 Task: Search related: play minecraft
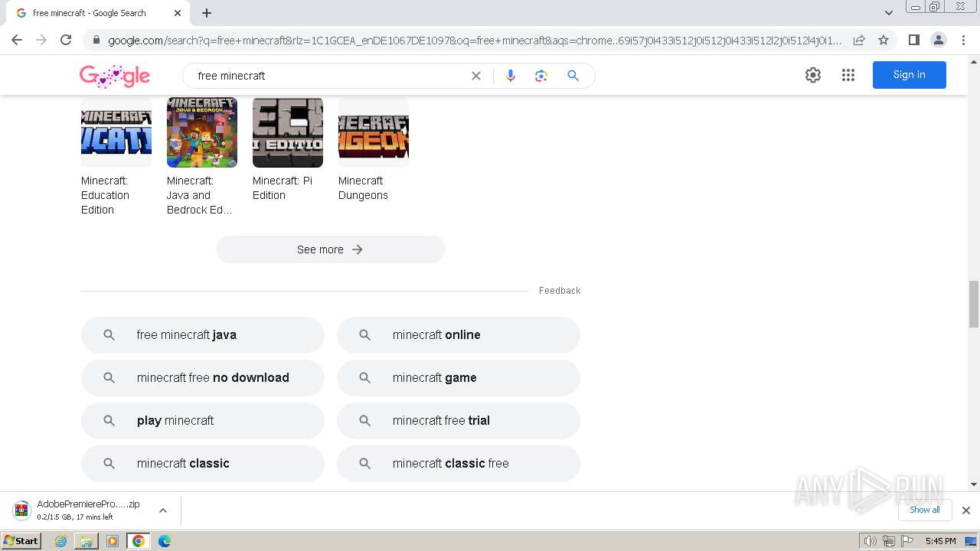tap(203, 421)
